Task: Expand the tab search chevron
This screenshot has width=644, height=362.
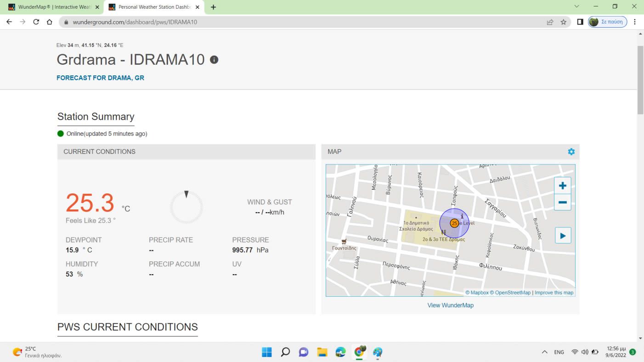Action: pyautogui.click(x=577, y=6)
